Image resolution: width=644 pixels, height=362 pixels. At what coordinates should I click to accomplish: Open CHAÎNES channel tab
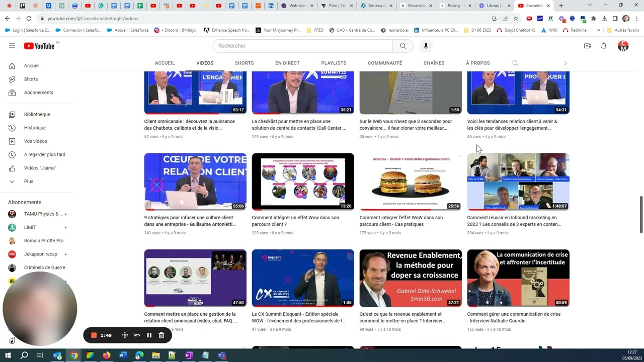[434, 63]
